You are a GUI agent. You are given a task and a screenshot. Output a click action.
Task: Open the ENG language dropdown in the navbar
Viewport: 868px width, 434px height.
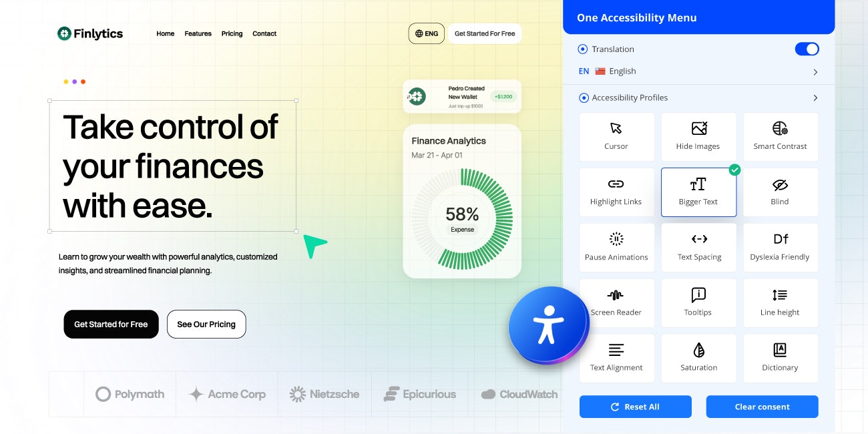(426, 33)
